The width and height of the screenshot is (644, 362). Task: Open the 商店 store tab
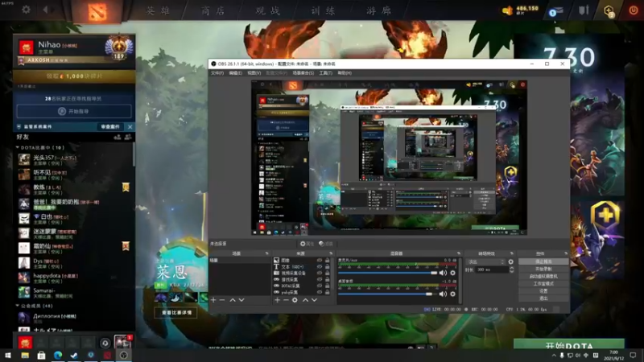click(x=213, y=11)
